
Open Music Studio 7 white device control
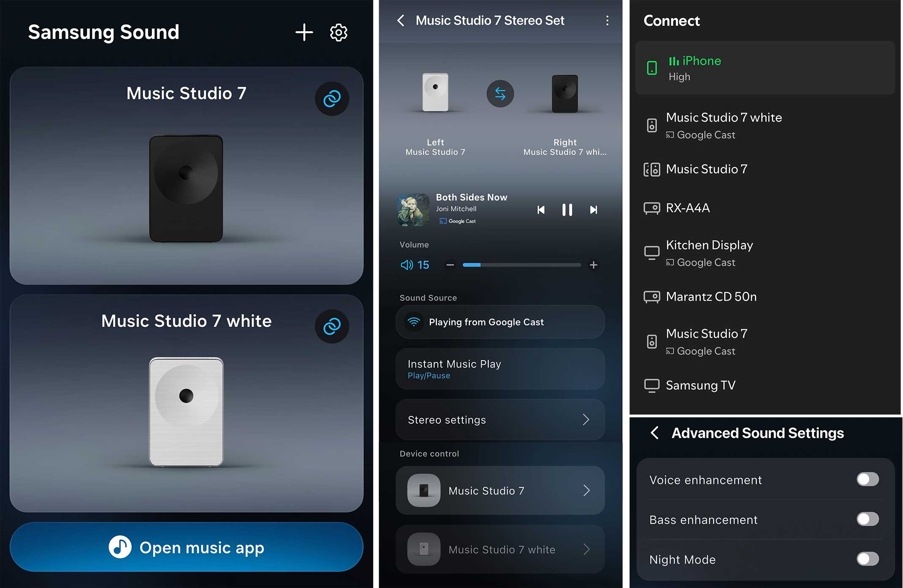tap(500, 549)
